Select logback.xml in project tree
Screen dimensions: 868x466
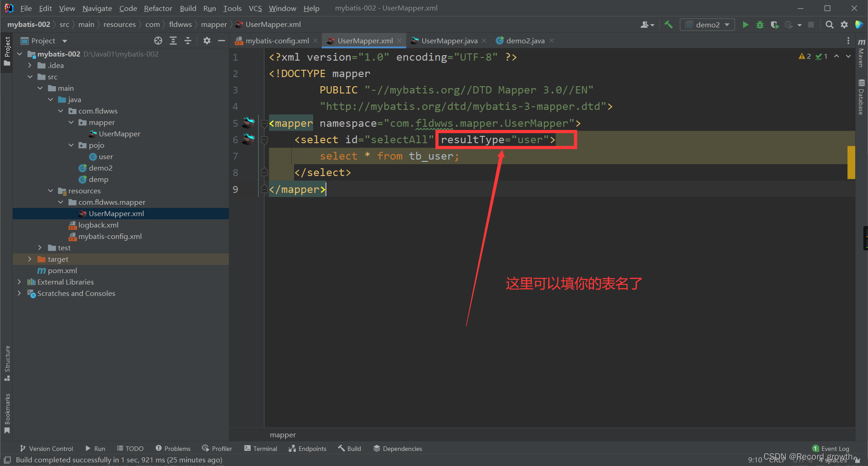(x=98, y=225)
